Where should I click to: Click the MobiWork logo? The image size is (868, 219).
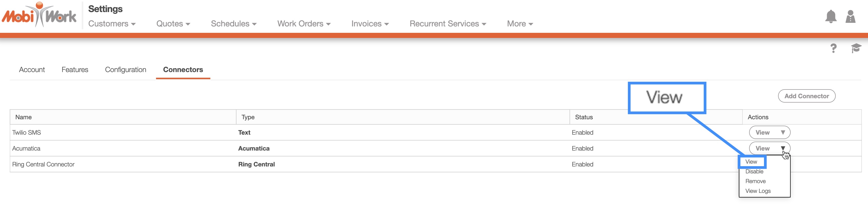39,15
